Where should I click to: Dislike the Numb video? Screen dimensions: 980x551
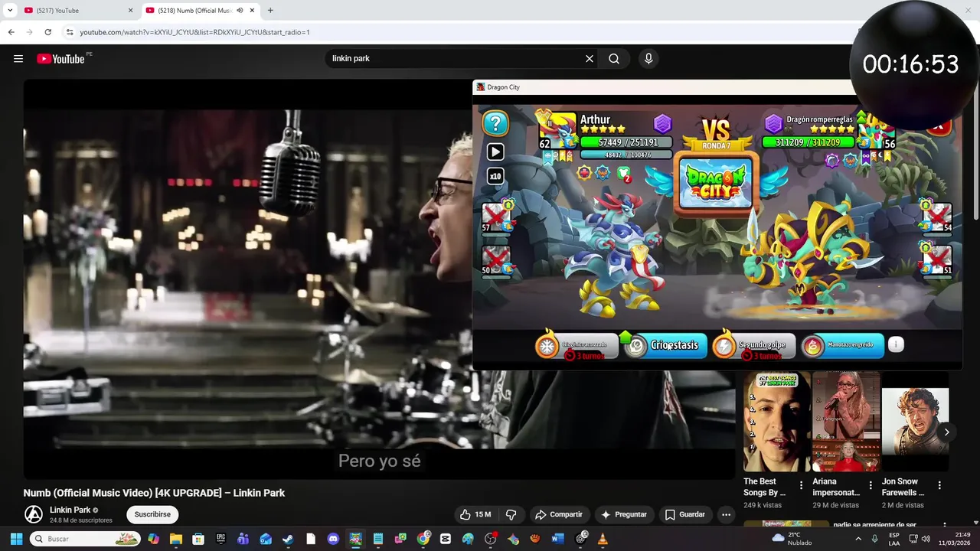511,514
